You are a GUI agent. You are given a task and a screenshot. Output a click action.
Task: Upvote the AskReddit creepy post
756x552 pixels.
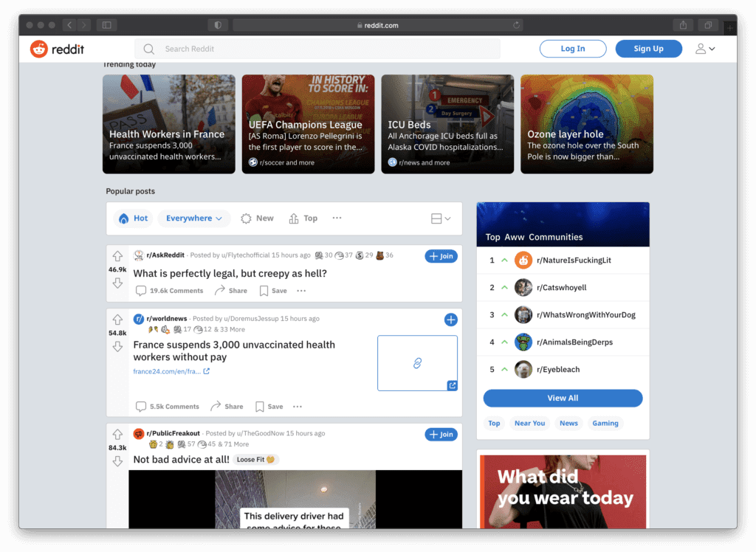click(117, 256)
